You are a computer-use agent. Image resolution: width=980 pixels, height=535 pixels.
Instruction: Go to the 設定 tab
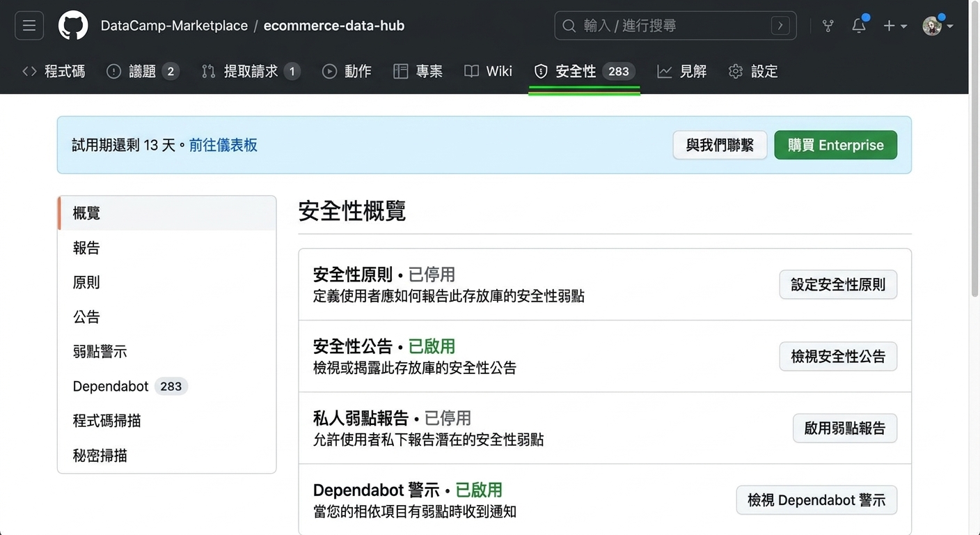tap(753, 71)
